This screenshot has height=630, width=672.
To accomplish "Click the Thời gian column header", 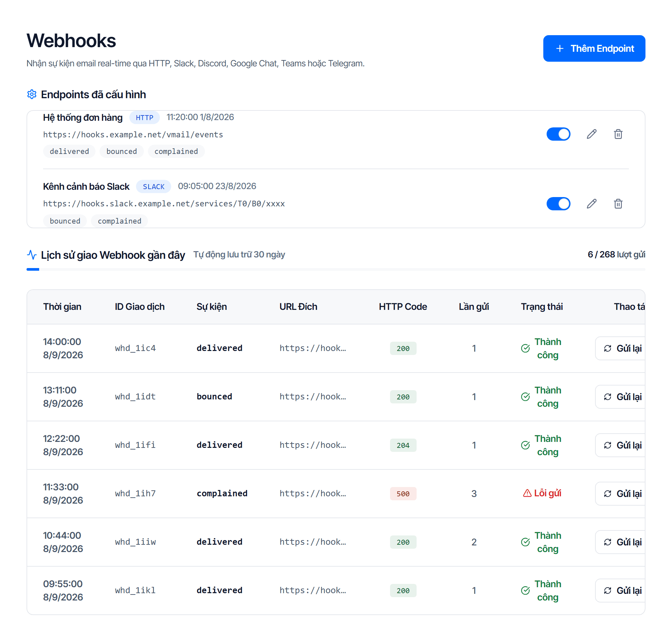I will coord(62,307).
